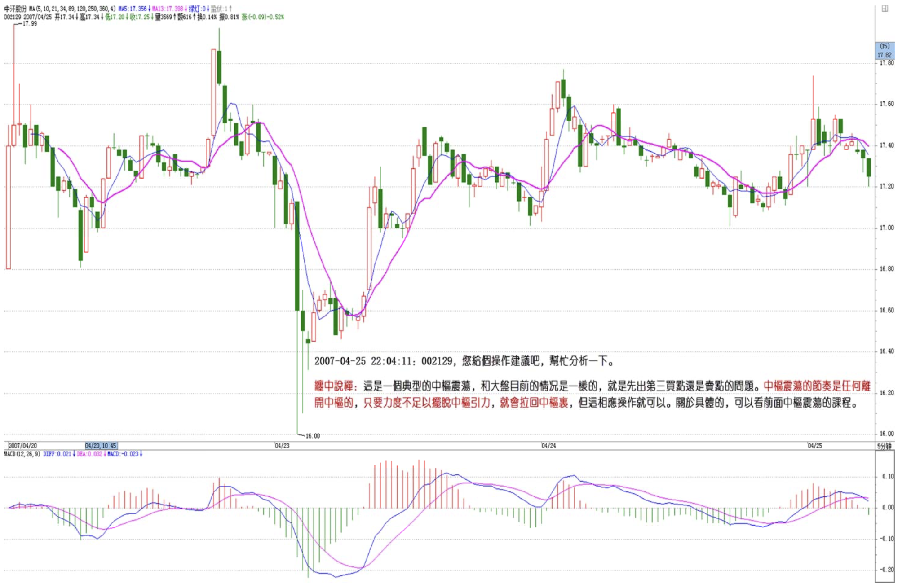Click the 04/25 date on time axis
The height and width of the screenshot is (588, 902).
(814, 446)
